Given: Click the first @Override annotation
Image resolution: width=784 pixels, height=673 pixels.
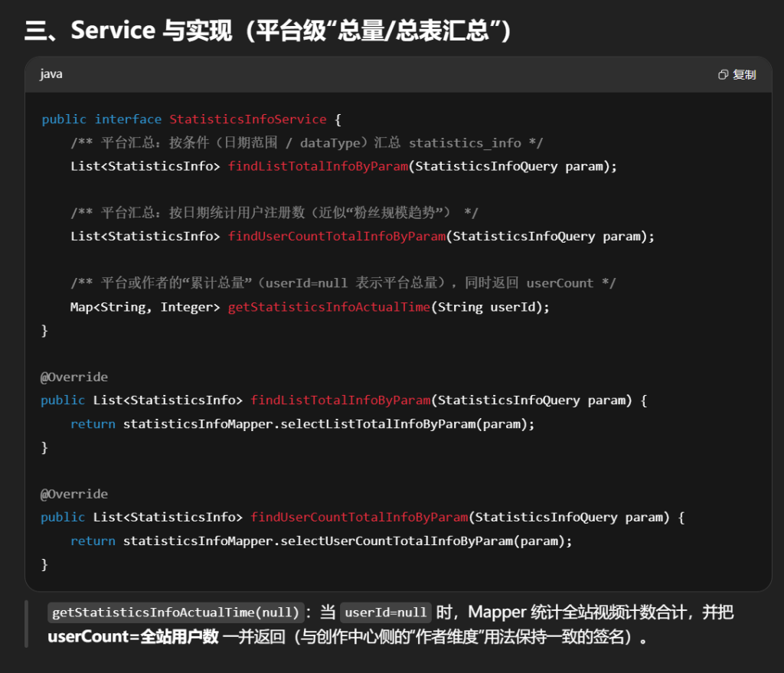Looking at the screenshot, I should 74,377.
